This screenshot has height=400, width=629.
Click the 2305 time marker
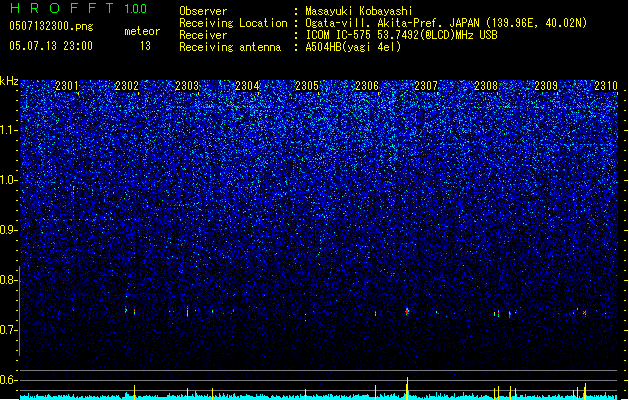[x=307, y=86]
